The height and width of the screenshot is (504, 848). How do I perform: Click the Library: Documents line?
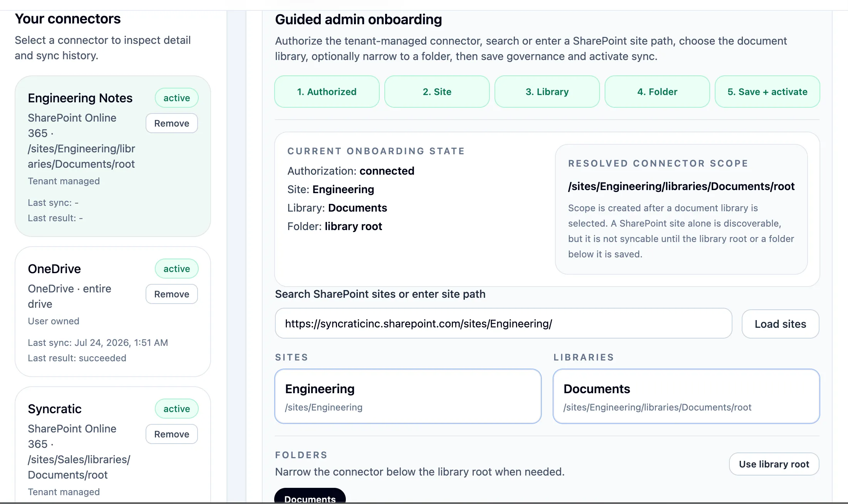point(337,208)
